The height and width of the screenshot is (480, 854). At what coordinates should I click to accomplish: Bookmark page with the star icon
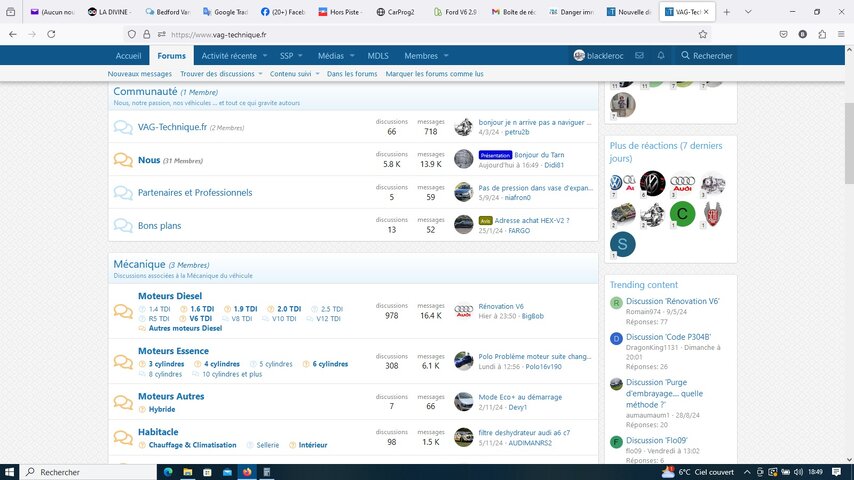point(703,34)
